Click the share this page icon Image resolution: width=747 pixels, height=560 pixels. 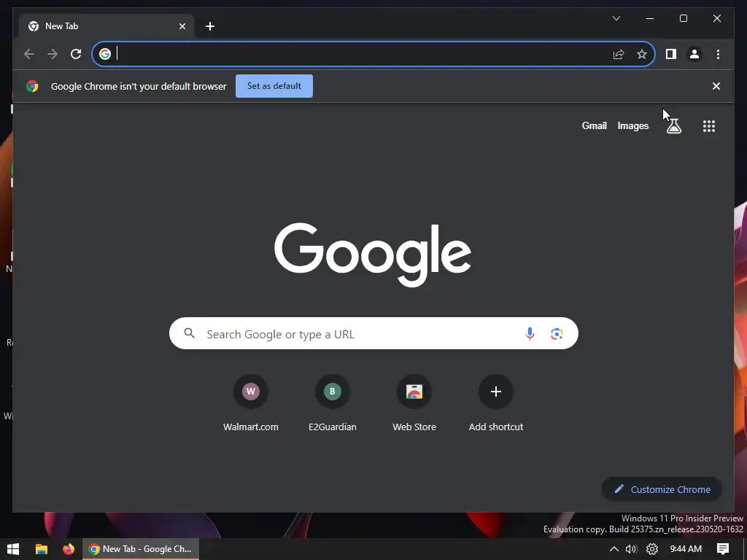coord(619,54)
